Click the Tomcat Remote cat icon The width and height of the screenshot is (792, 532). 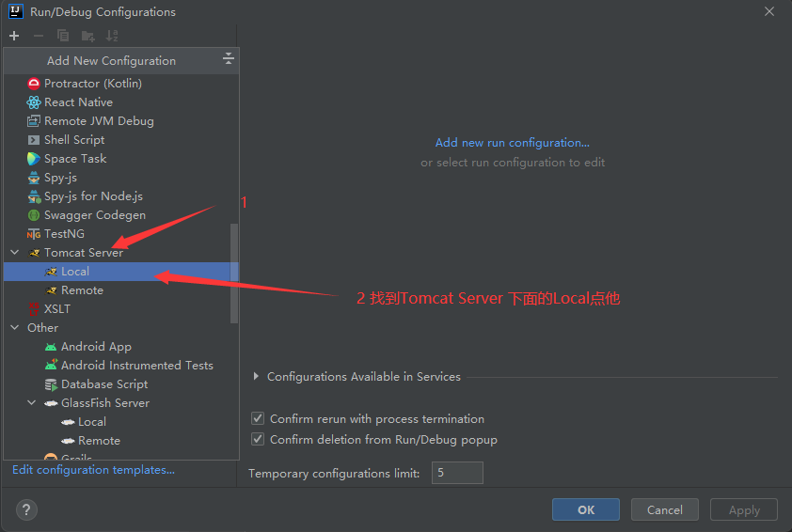pos(51,290)
